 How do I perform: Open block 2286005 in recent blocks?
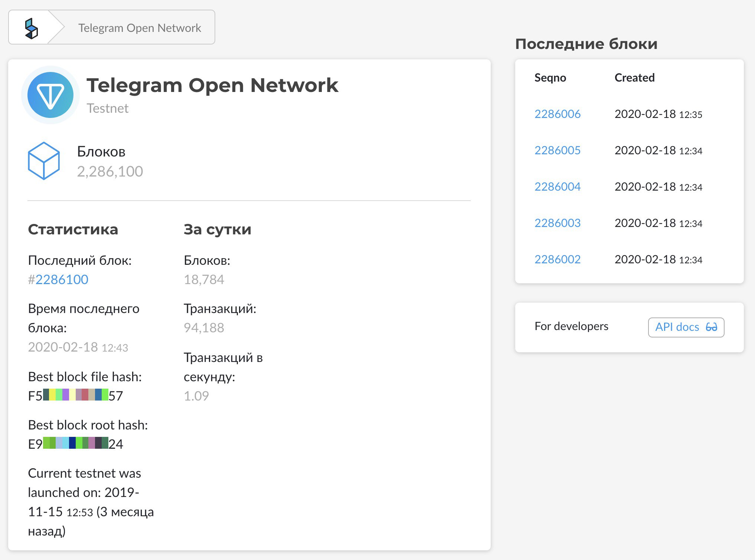tap(557, 150)
